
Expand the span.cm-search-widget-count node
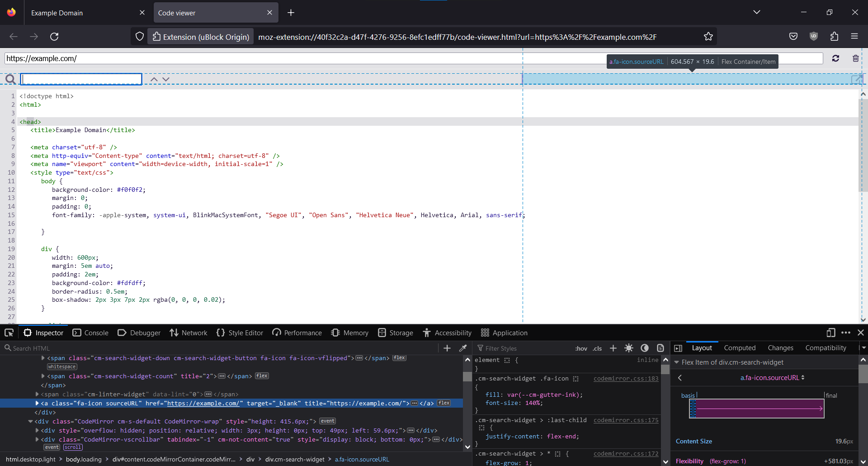pyautogui.click(x=43, y=376)
